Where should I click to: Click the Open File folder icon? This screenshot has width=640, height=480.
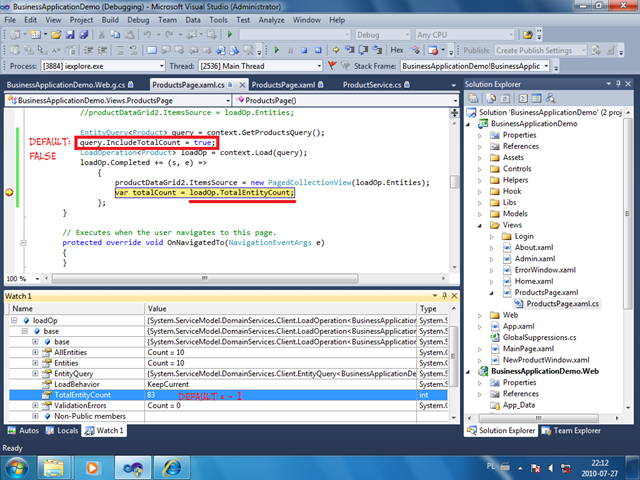56,35
